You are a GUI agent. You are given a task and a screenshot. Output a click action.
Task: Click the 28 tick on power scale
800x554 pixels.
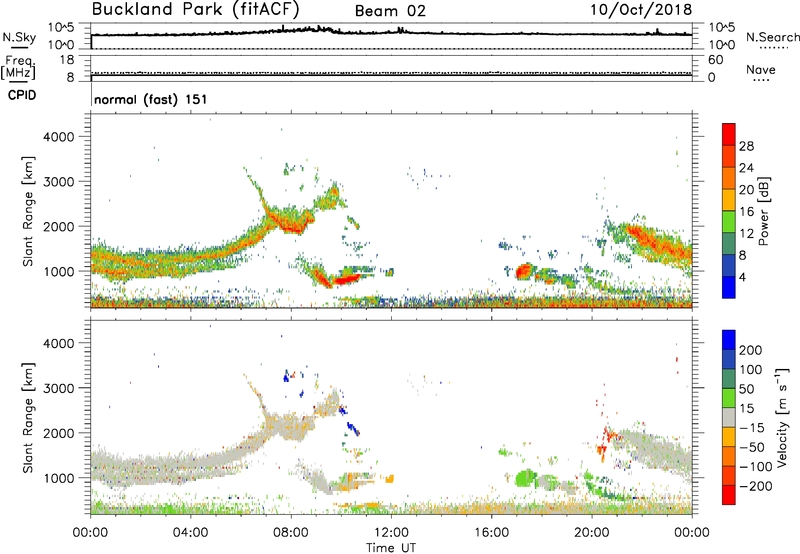(x=746, y=146)
